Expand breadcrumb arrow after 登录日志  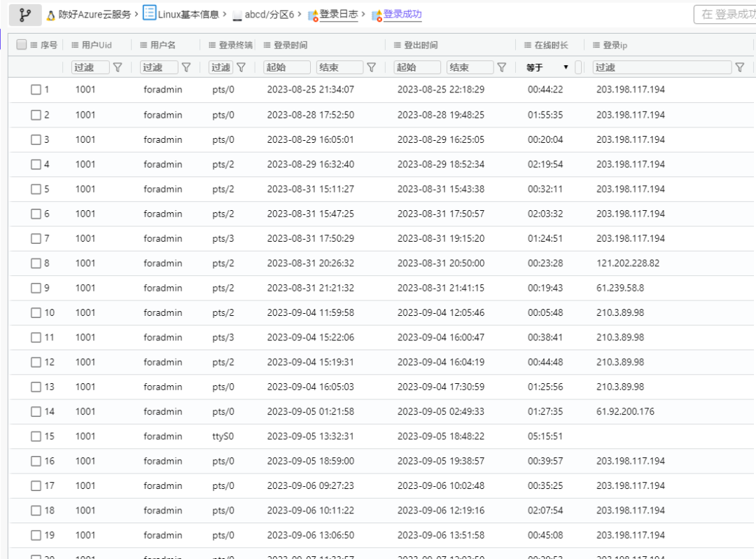(363, 14)
